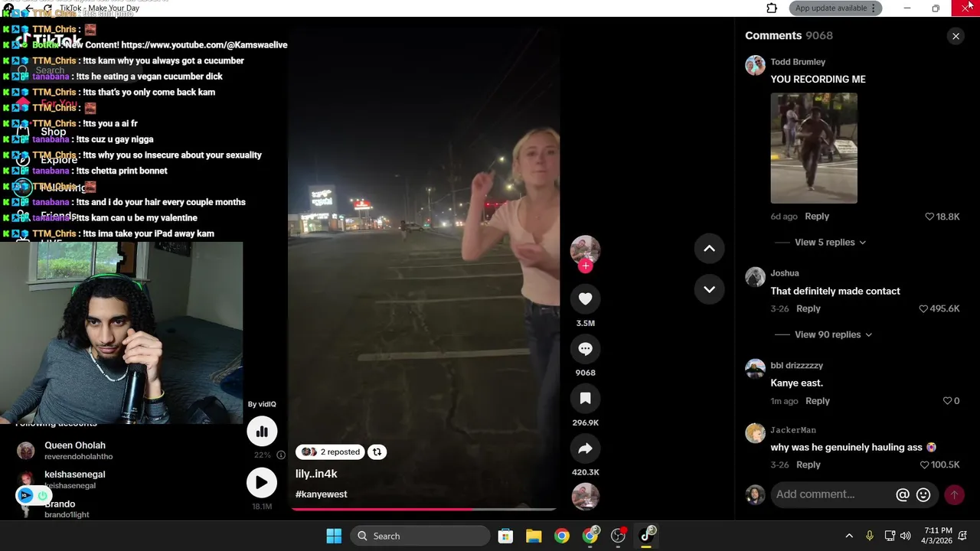Toggle the vidIQ power button in sidebar

point(43,496)
